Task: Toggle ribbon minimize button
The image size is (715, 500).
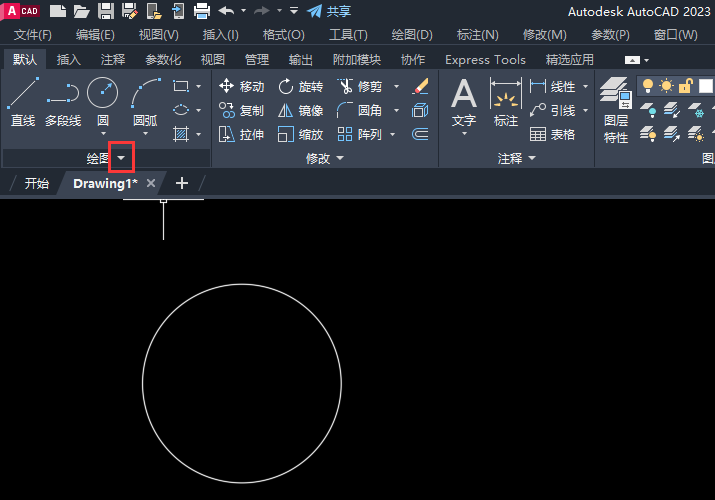Action: [632, 60]
